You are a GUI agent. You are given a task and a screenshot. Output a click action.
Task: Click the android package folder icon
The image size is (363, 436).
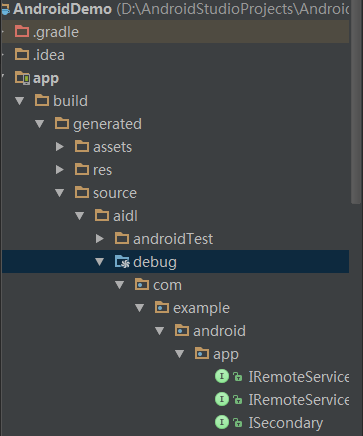pos(182,330)
